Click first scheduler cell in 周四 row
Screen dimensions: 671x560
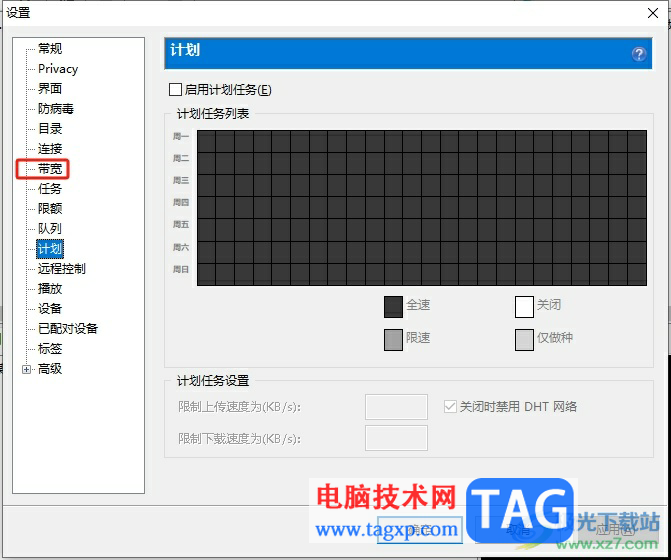pos(206,208)
